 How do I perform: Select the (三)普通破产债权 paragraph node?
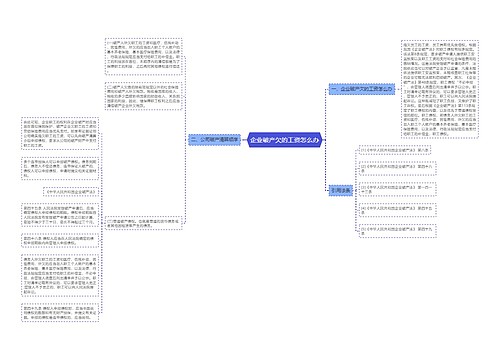(144, 223)
